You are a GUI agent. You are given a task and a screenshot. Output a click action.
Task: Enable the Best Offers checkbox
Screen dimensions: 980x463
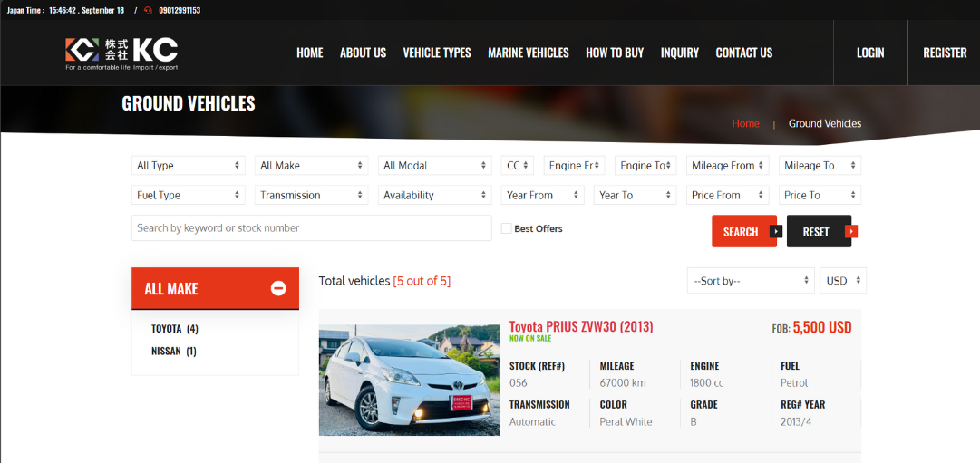507,228
